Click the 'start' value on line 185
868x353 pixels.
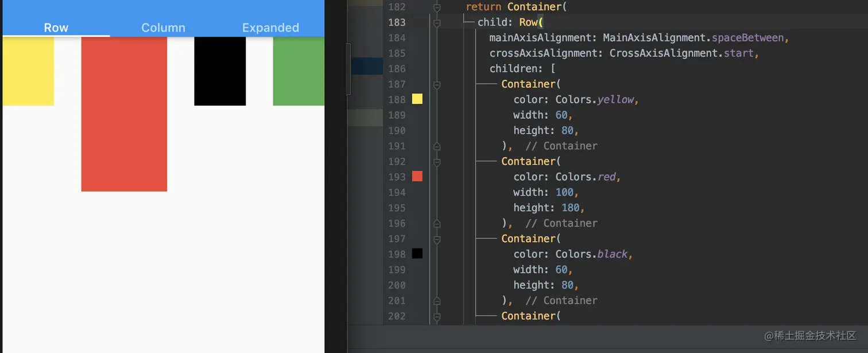point(738,53)
